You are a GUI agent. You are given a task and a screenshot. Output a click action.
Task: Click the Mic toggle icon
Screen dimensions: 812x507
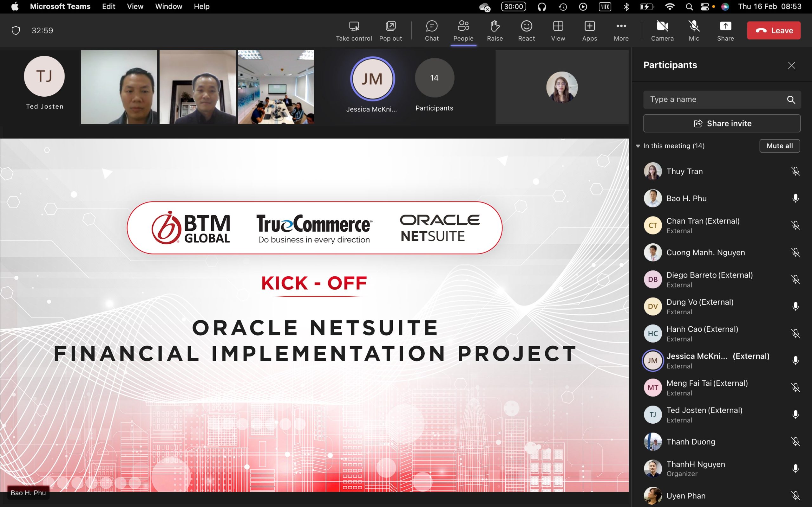click(x=695, y=30)
